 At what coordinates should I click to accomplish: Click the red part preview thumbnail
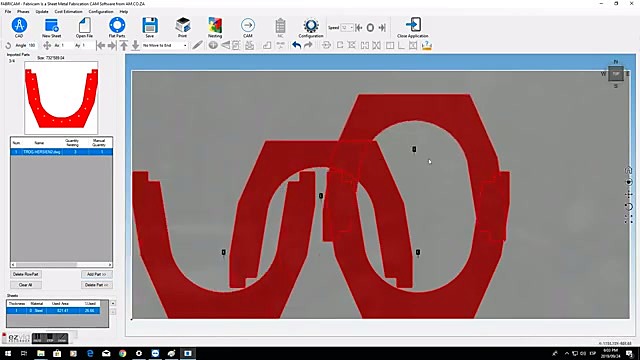61,98
